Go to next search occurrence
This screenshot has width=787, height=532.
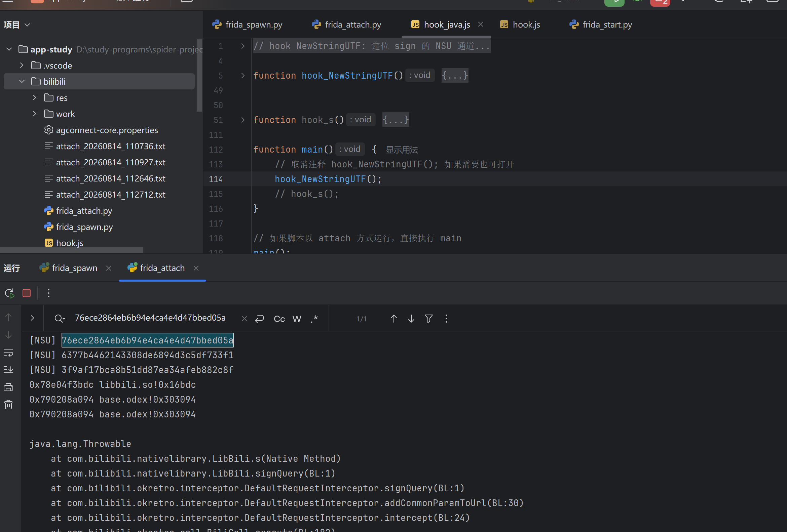411,319
